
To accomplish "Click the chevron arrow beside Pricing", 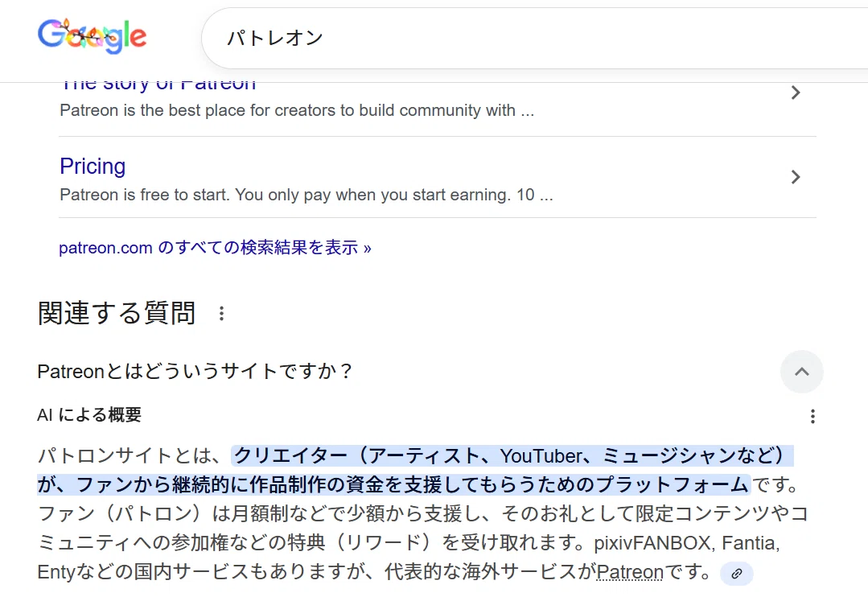I will pyautogui.click(x=796, y=177).
